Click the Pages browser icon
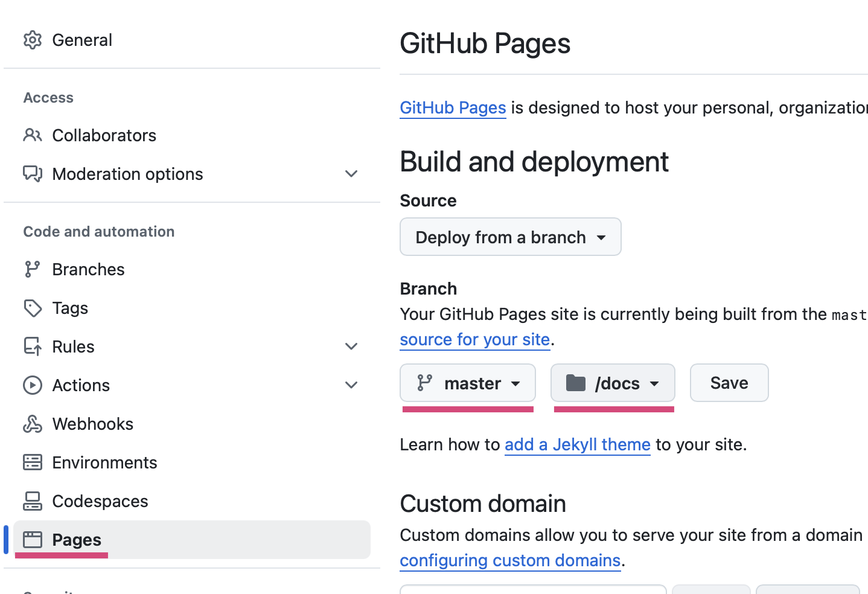868x594 pixels. [33, 540]
